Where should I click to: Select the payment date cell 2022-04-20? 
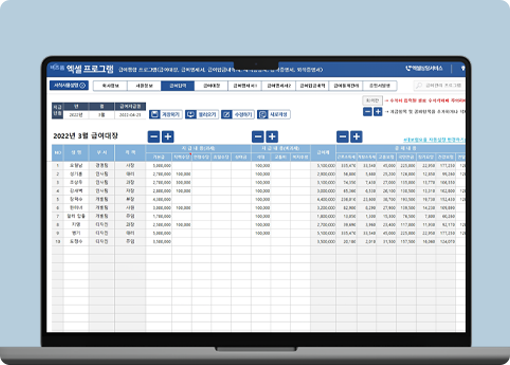tap(130, 115)
